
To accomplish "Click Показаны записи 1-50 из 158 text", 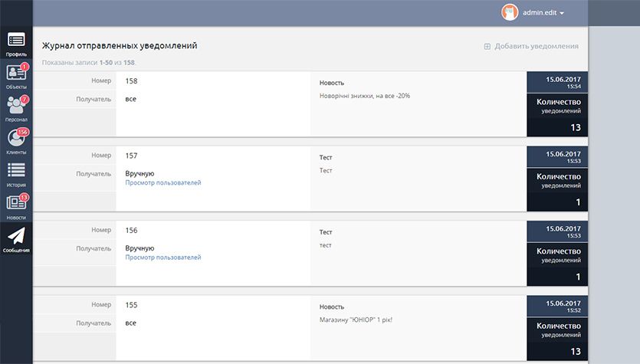I will click(x=88, y=62).
